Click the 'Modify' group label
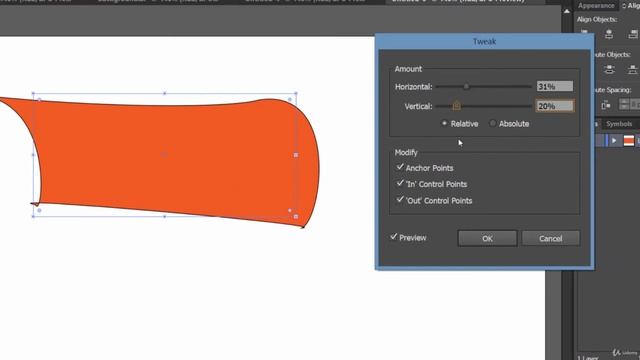Image resolution: width=640 pixels, height=360 pixels. point(406,152)
